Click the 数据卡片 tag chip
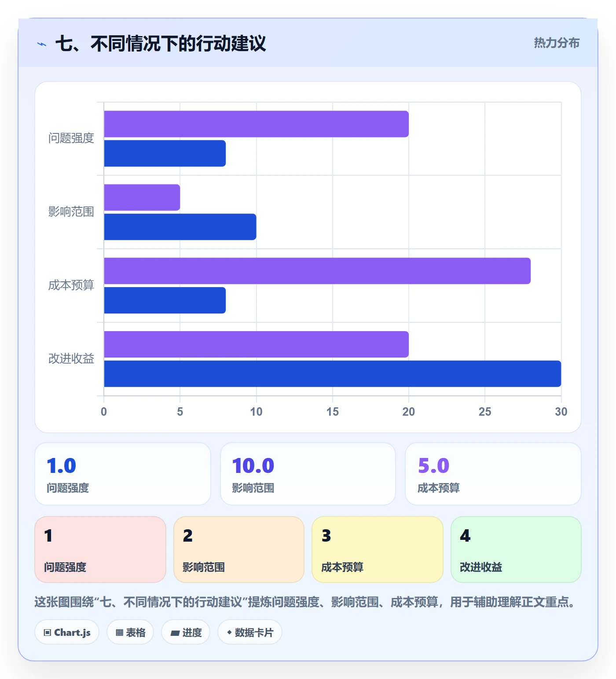The image size is (616, 679). coord(250,632)
